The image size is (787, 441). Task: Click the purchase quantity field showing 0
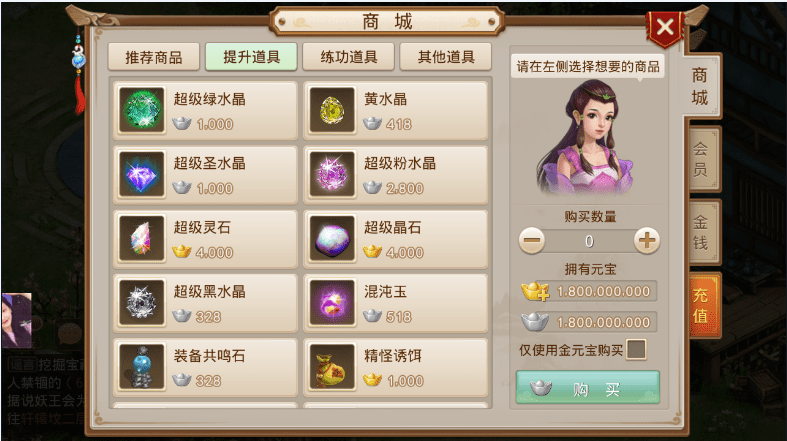(589, 241)
